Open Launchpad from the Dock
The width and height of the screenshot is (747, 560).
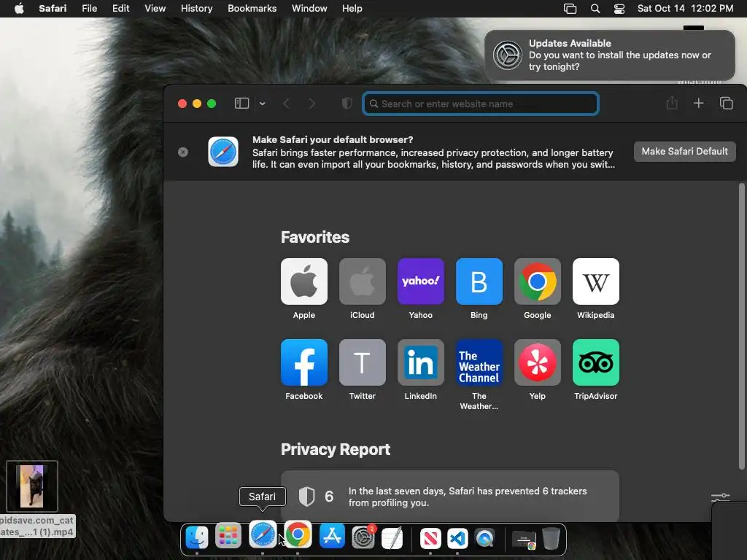(228, 536)
